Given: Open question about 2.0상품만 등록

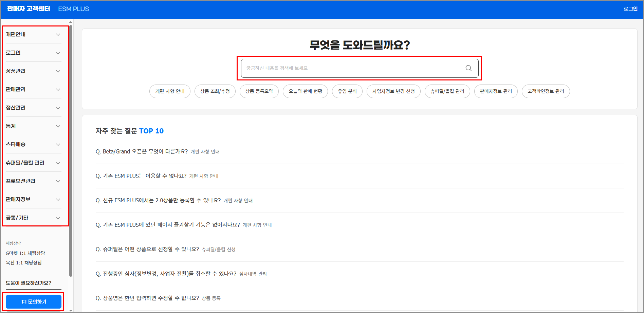Looking at the screenshot, I should 158,200.
